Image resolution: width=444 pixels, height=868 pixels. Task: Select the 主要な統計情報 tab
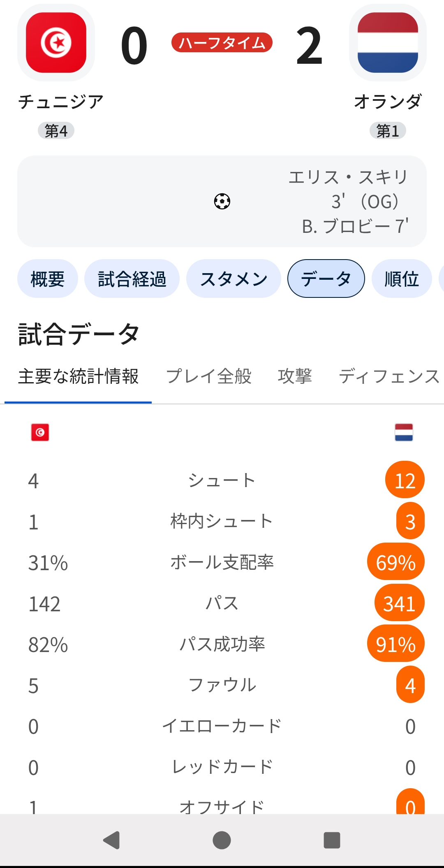78,376
